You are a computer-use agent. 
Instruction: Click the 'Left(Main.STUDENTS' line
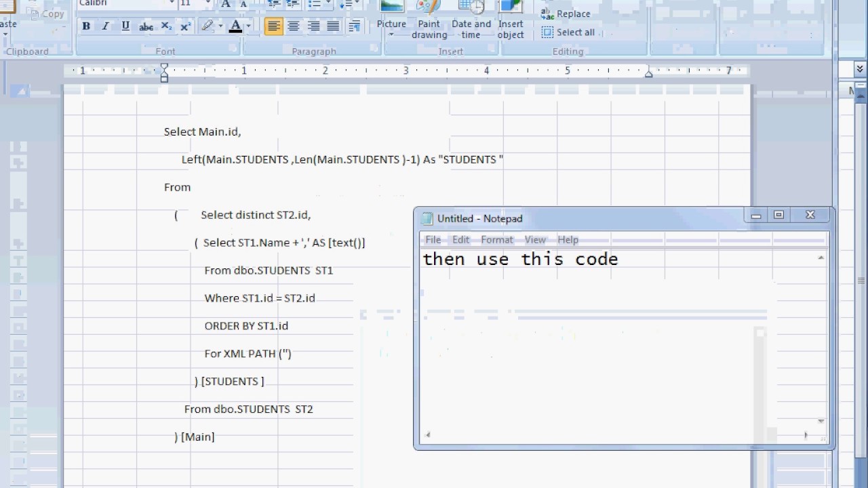pyautogui.click(x=342, y=159)
